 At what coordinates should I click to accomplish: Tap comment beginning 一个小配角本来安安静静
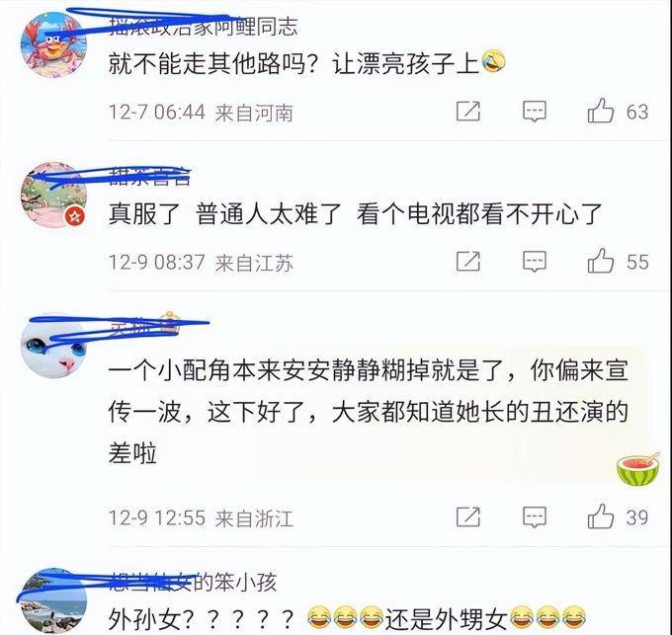[x=369, y=412]
